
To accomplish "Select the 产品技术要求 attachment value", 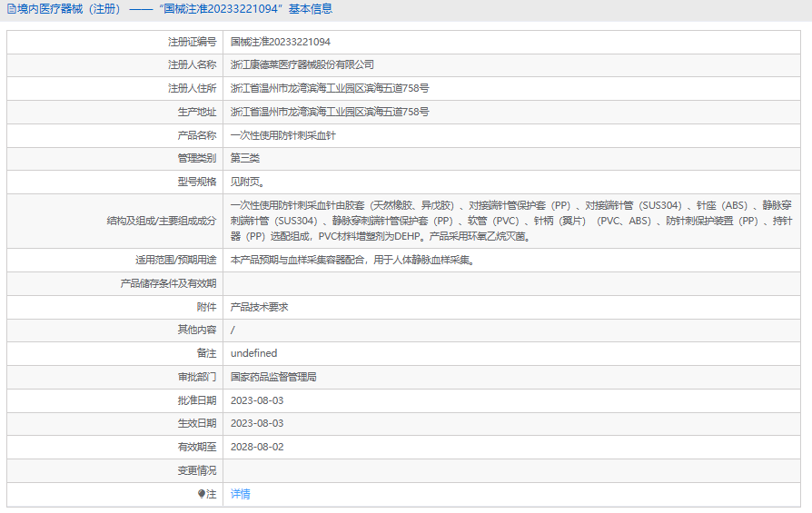I will [260, 307].
